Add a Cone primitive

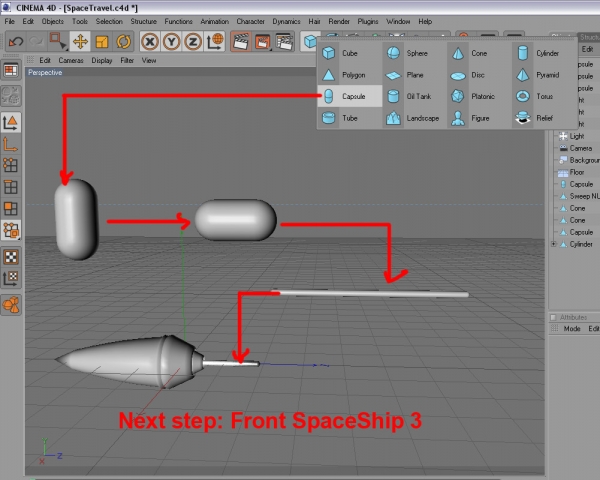coord(479,53)
